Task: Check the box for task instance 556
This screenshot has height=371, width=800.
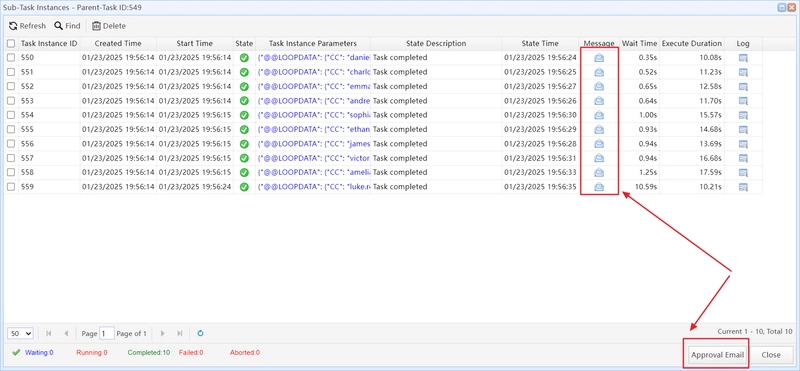Action: pyautogui.click(x=11, y=144)
